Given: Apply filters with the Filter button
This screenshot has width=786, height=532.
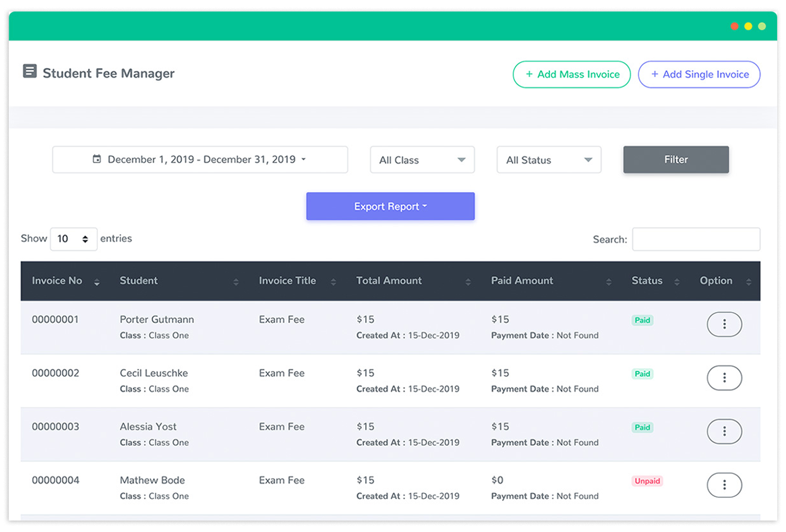Looking at the screenshot, I should point(675,160).
